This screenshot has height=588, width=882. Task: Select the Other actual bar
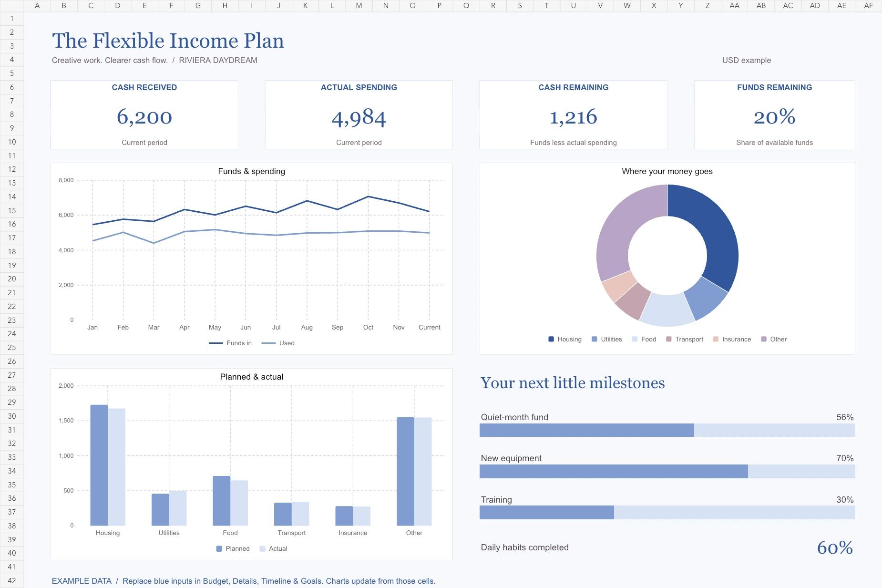423,472
